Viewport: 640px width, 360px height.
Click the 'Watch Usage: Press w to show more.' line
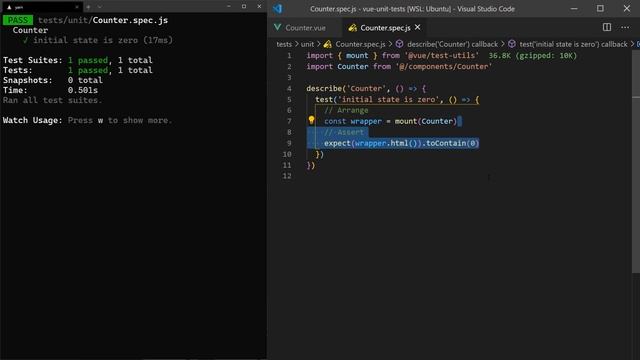[x=87, y=120]
